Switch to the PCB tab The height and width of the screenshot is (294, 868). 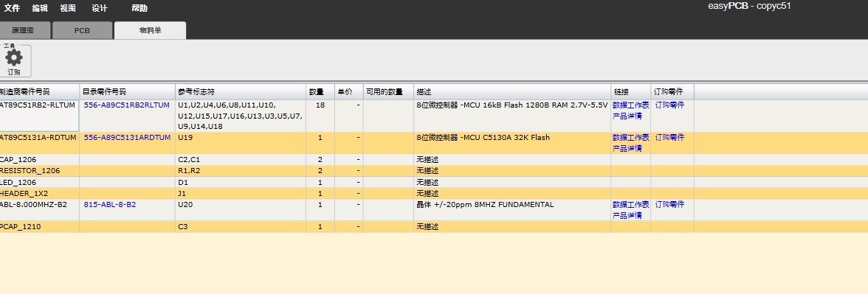coord(82,30)
